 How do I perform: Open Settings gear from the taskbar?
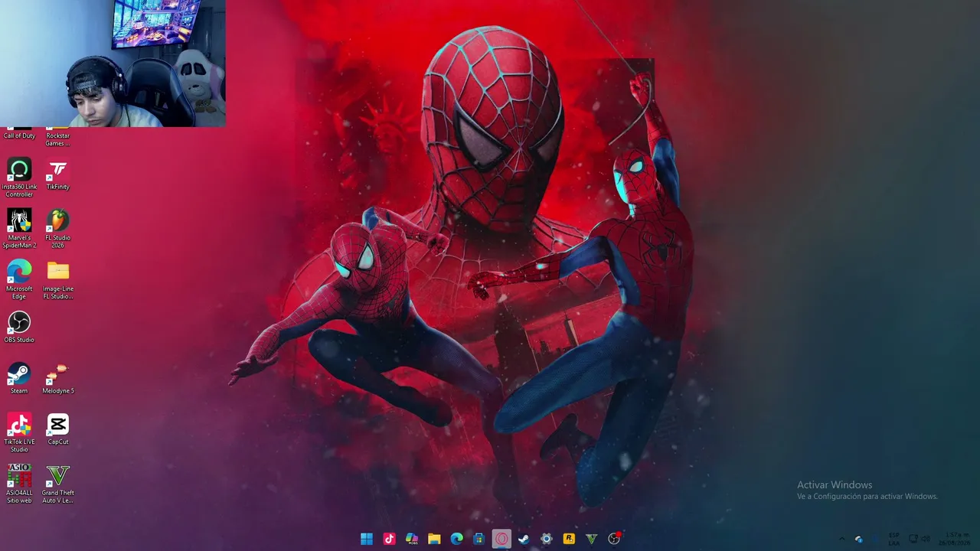pyautogui.click(x=546, y=539)
